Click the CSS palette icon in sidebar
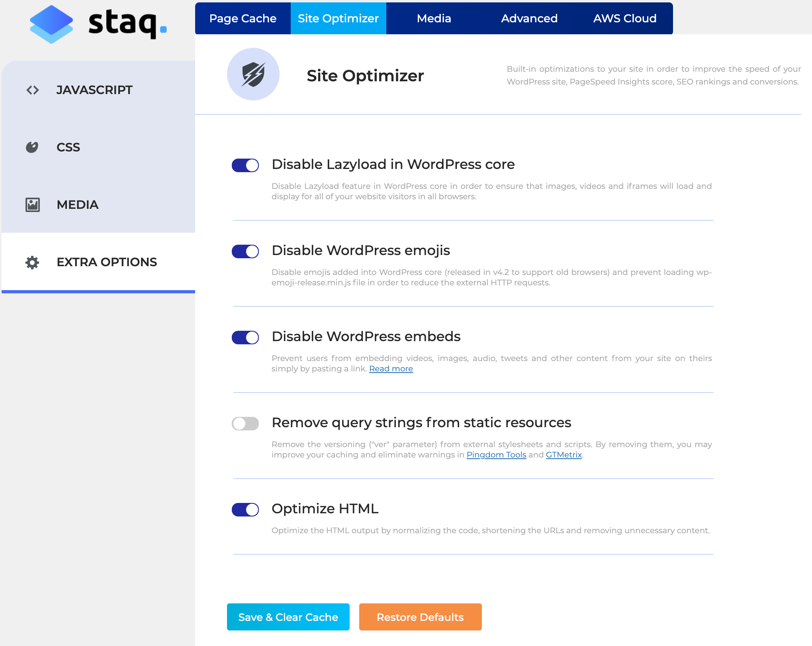812x646 pixels. (x=32, y=147)
